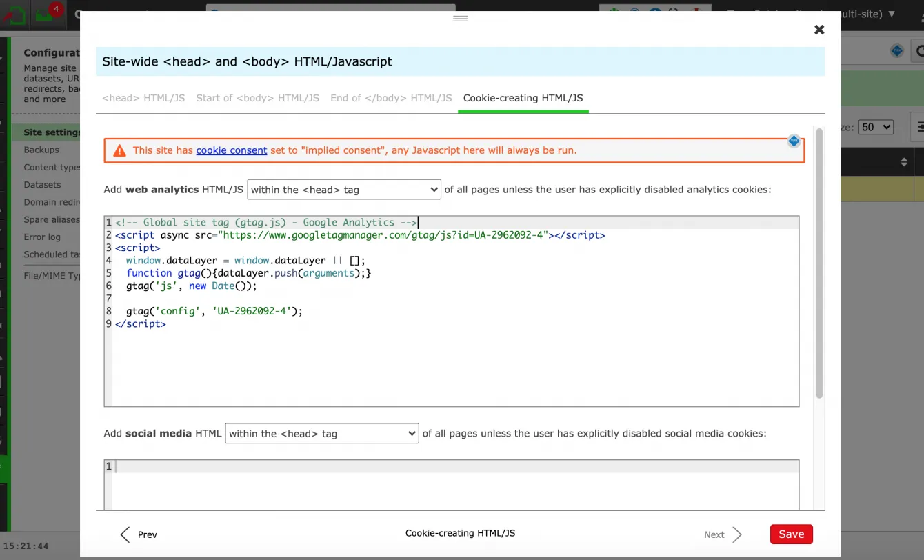Open Scheduled tasks in the background sidebar
Viewport: 924px width, 560px height.
[52, 254]
